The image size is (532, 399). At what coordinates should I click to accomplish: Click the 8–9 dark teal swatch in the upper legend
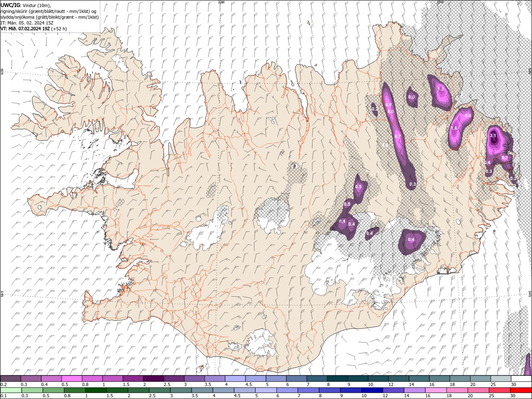[x=337, y=379]
